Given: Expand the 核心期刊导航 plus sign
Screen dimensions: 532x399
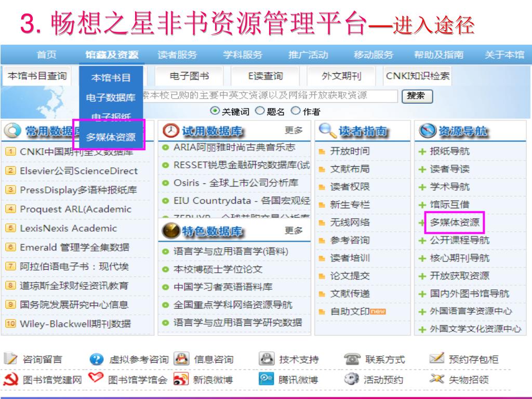Looking at the screenshot, I should [x=422, y=259].
